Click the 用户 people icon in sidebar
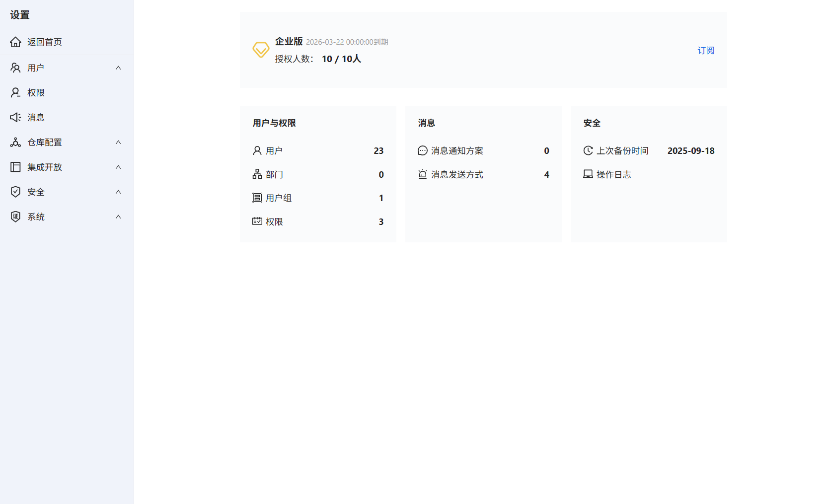Image resolution: width=829 pixels, height=504 pixels. (x=15, y=68)
